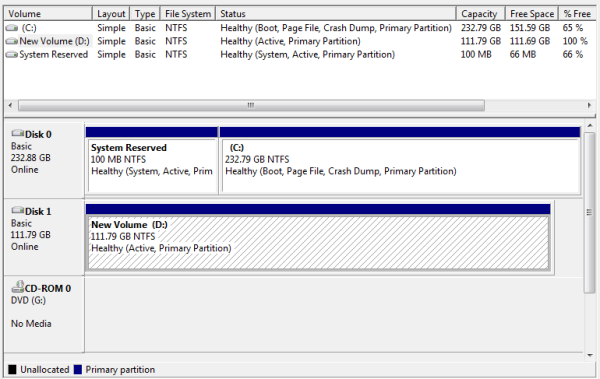The height and width of the screenshot is (379, 600).
Task: Click the File System column header
Action: [188, 14]
